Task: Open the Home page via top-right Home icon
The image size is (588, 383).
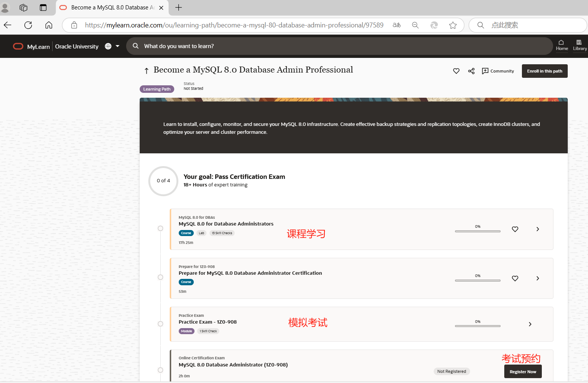Action: [561, 46]
